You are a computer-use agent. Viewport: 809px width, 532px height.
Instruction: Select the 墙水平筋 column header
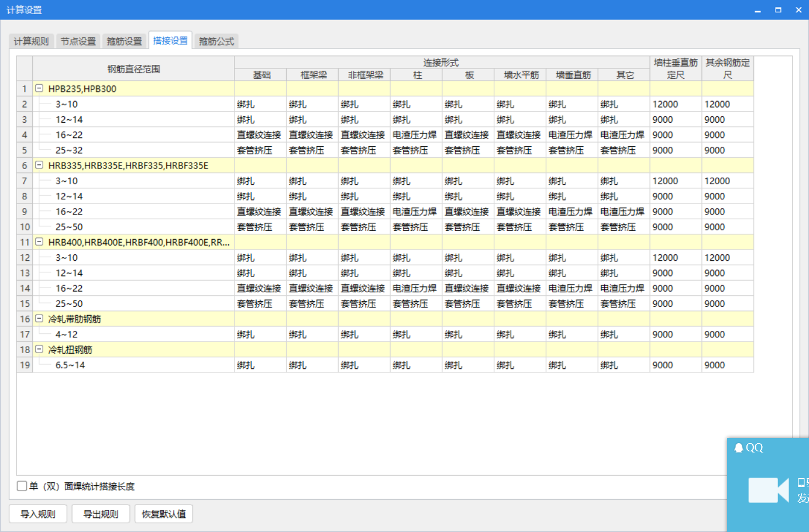point(521,75)
